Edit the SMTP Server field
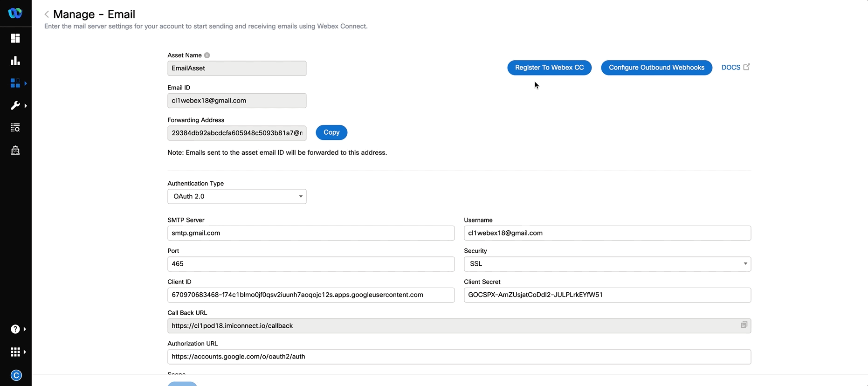The width and height of the screenshot is (868, 386). pos(311,233)
